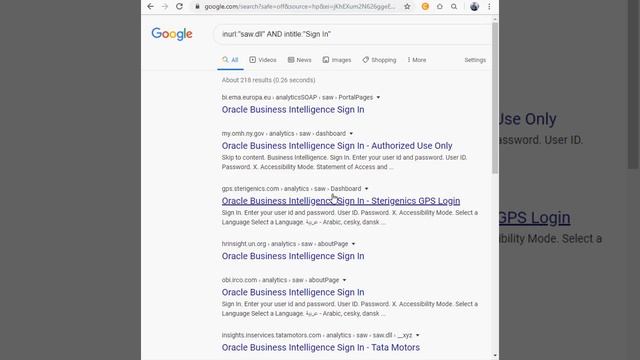Click the scrollbar down arrow
Image resolution: width=640 pixels, height=360 pixels.
tap(495, 356)
